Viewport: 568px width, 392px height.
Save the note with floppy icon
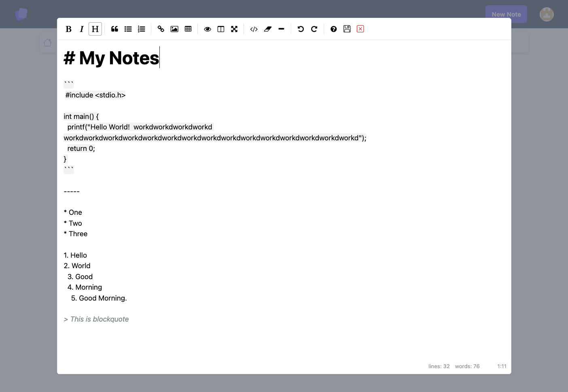point(347,29)
